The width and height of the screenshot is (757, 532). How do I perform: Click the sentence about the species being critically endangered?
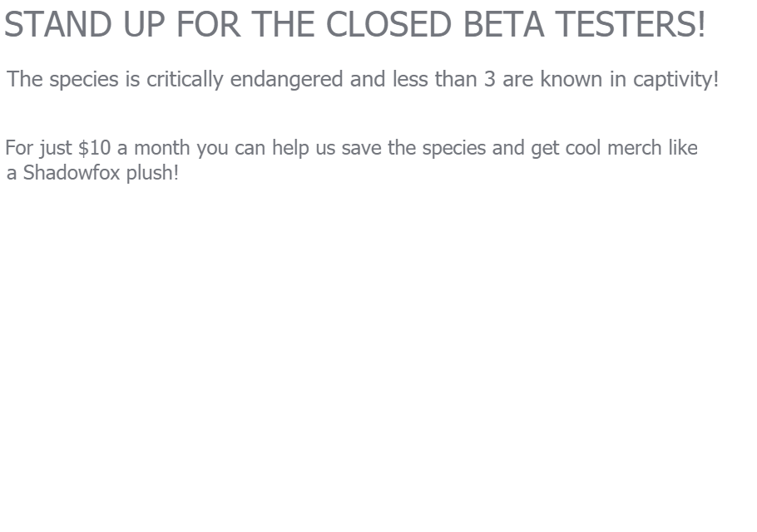pyautogui.click(x=363, y=79)
